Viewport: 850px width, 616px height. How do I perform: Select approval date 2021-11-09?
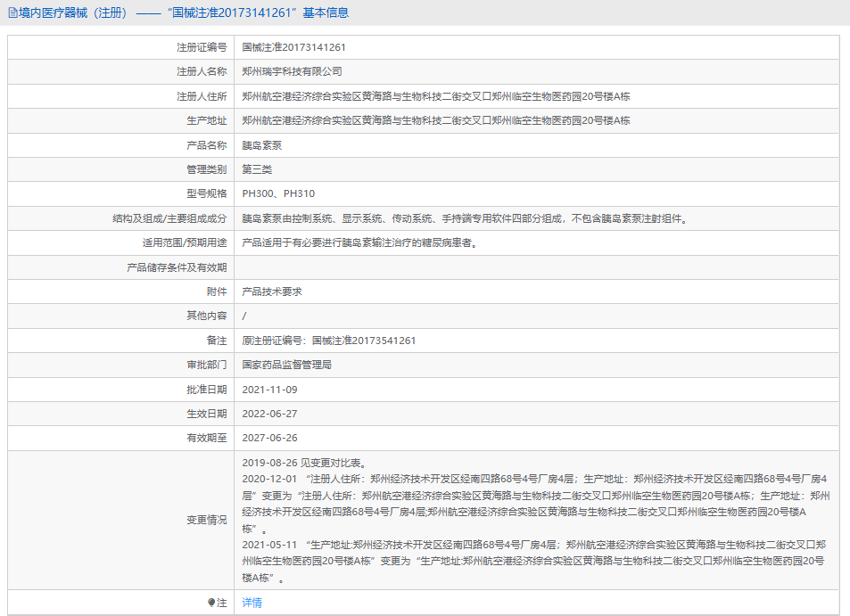coord(270,390)
